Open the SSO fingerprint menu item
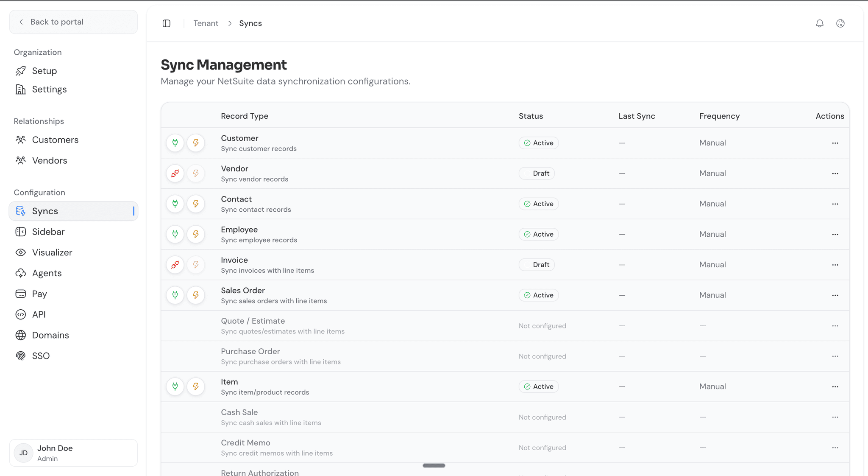The image size is (868, 476). (20, 356)
